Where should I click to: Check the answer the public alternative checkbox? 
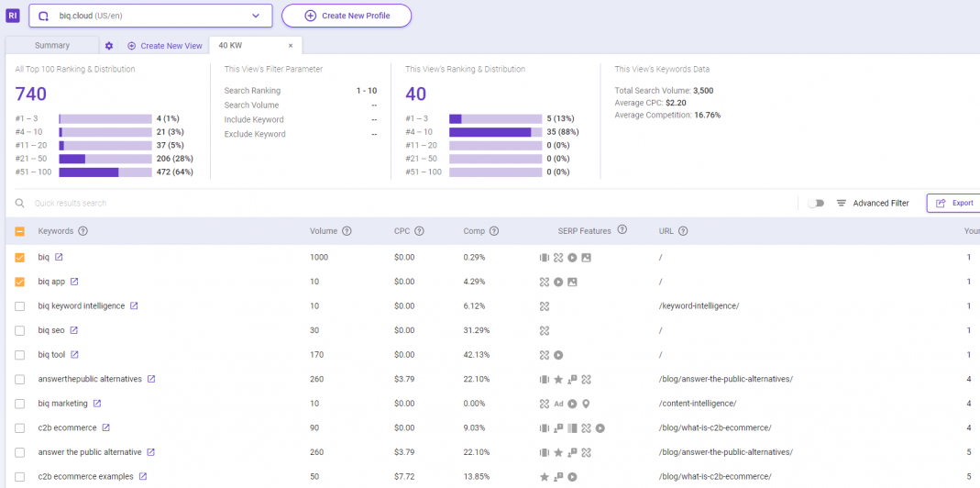pyautogui.click(x=20, y=452)
